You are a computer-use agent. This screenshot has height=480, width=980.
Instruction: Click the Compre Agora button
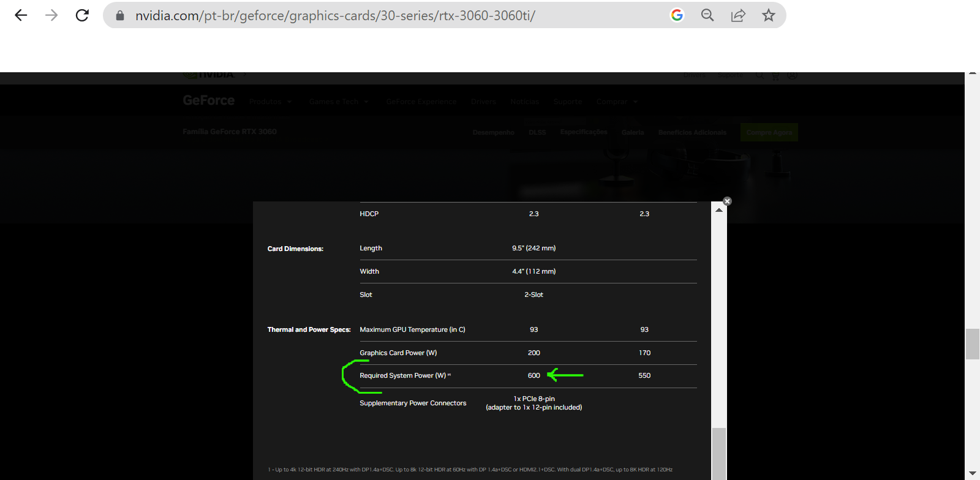(x=769, y=132)
